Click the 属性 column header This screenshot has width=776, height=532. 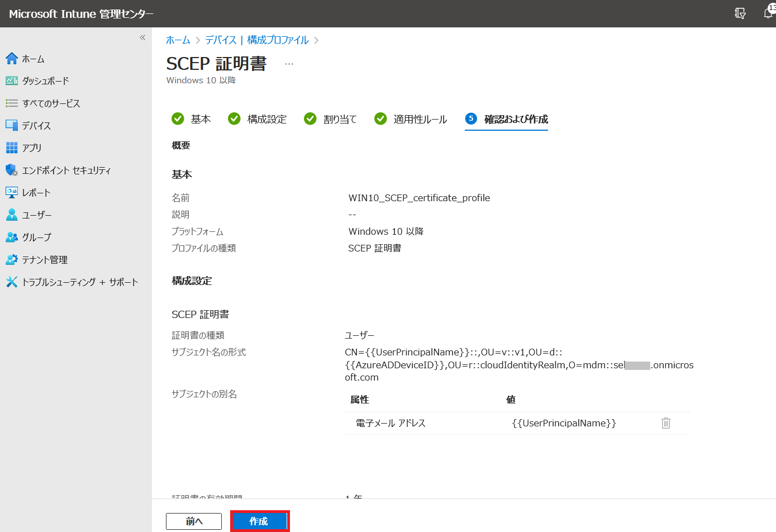pos(360,400)
